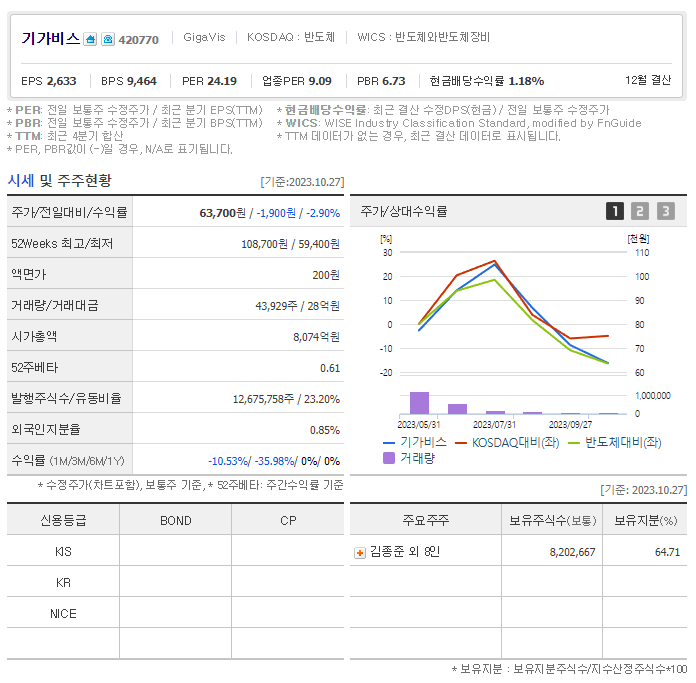
Task: Click the KIS credit rating row
Action: coord(175,552)
